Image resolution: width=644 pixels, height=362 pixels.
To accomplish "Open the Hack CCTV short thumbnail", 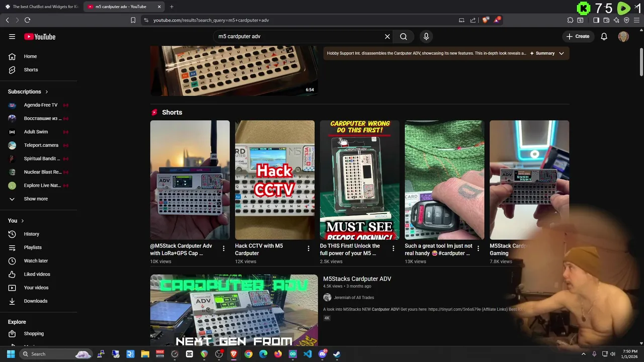I will point(275,180).
